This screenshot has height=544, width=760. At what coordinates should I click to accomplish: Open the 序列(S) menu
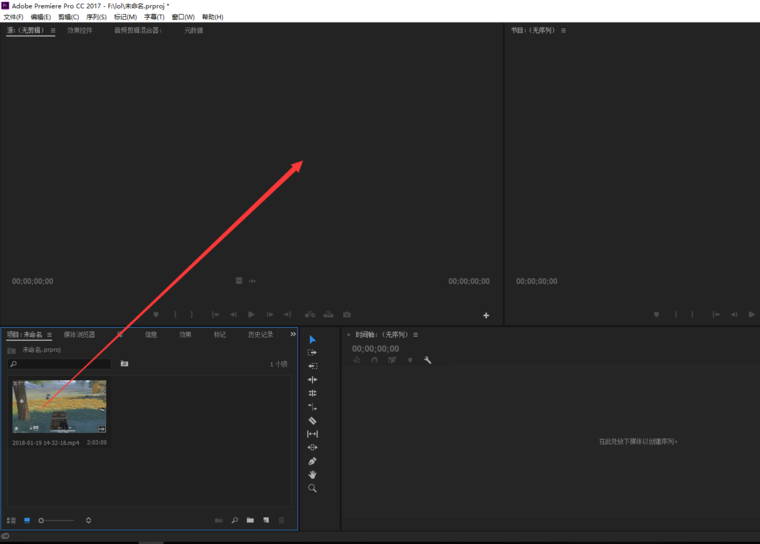96,17
